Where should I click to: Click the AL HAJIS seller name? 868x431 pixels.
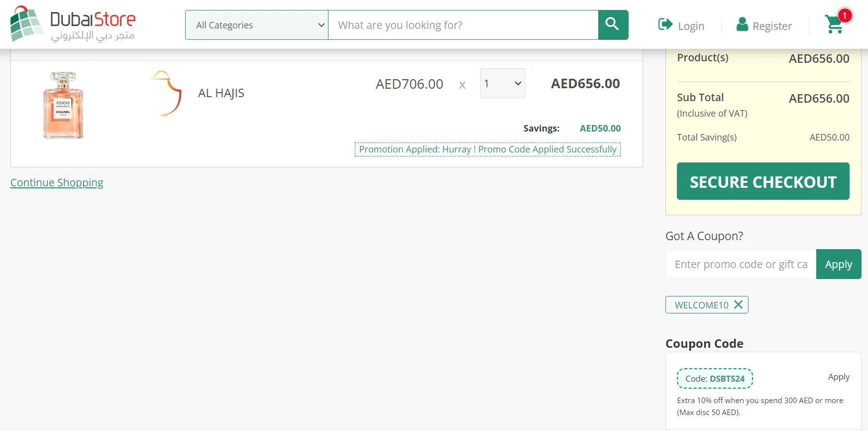point(221,93)
